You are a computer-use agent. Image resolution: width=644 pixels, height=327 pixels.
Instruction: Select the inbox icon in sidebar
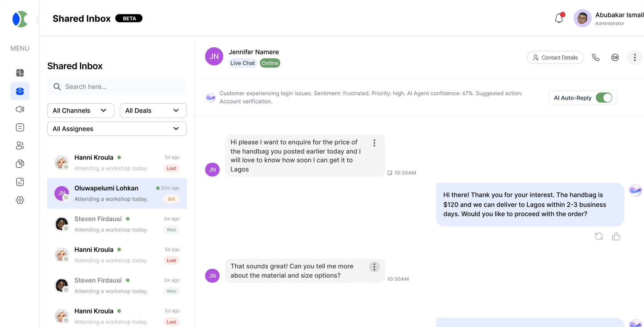pyautogui.click(x=20, y=91)
